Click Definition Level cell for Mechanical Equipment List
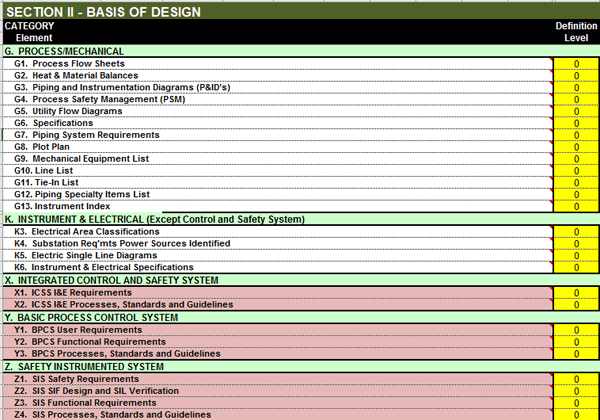Image resolution: width=600 pixels, height=420 pixels. coord(576,159)
